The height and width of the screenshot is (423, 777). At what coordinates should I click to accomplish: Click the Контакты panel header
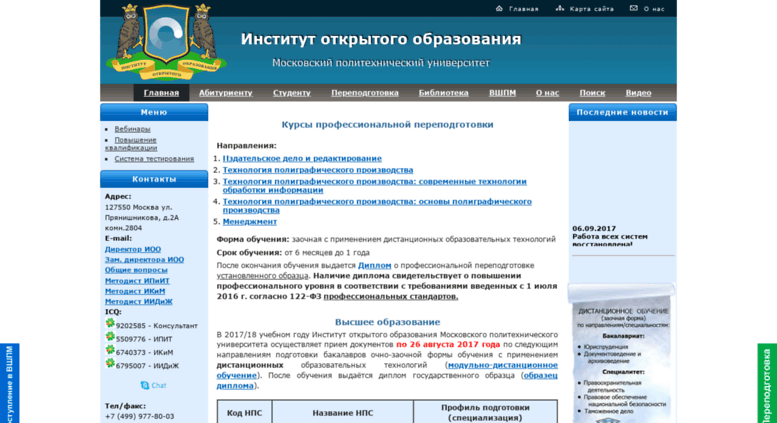(x=154, y=179)
